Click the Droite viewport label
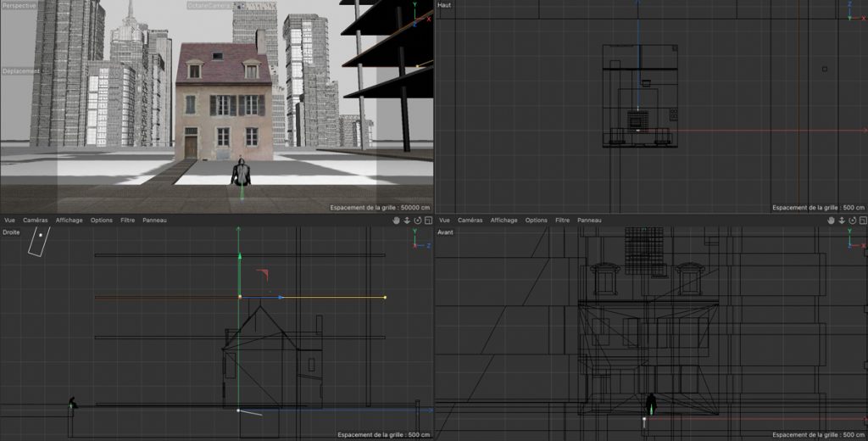The height and width of the screenshot is (441, 868). [11, 232]
